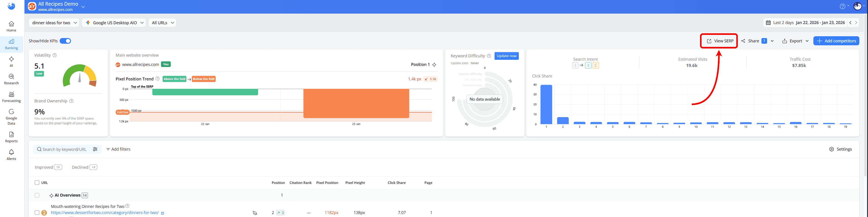Click the Add competitors button
The width and height of the screenshot is (868, 217).
pos(836,41)
